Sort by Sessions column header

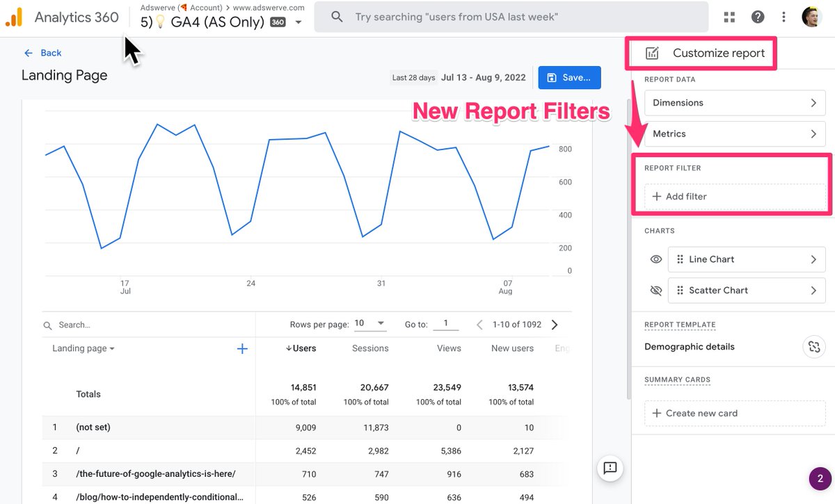370,348
